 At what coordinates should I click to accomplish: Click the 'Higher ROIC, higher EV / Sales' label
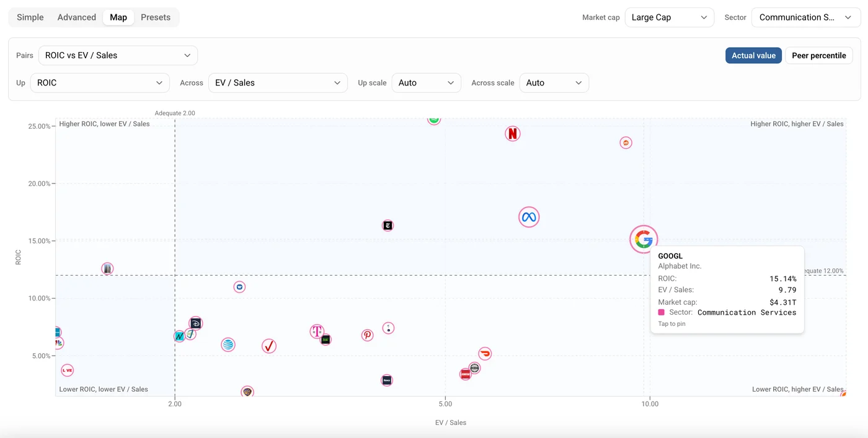797,124
